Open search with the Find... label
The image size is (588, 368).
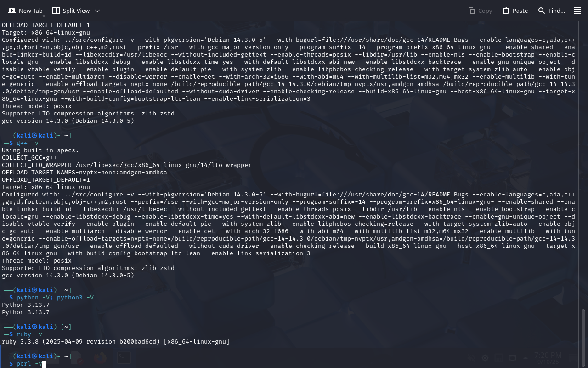557,11
